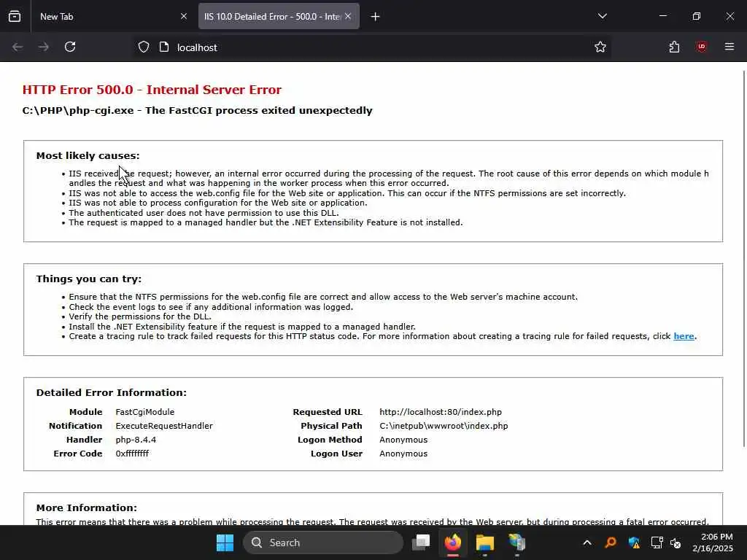Close the New Tab tab
The image size is (747, 560).
[183, 16]
